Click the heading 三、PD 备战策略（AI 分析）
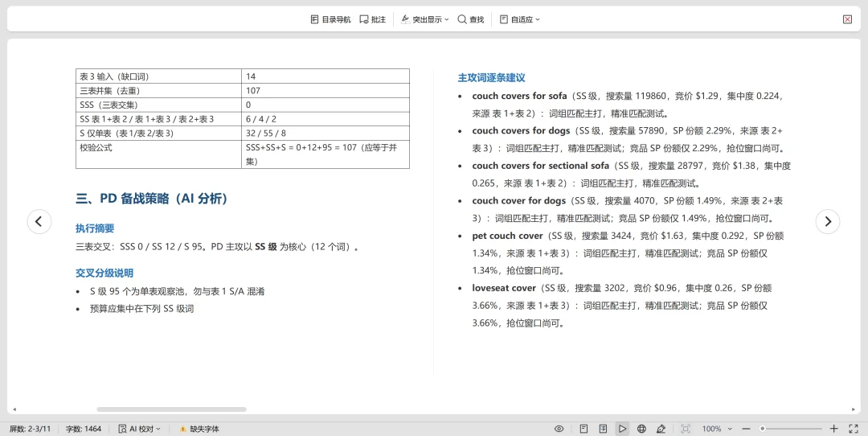 pyautogui.click(x=152, y=199)
